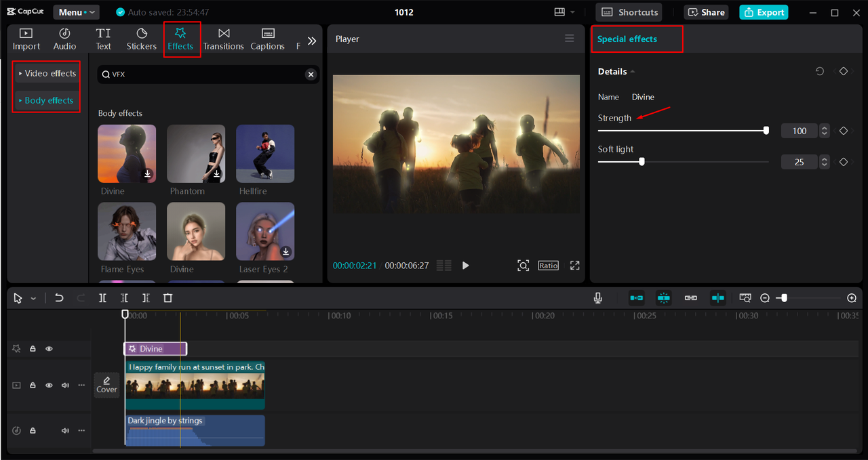Reset the Details effect settings
Image resolution: width=868 pixels, height=460 pixels.
(x=820, y=71)
